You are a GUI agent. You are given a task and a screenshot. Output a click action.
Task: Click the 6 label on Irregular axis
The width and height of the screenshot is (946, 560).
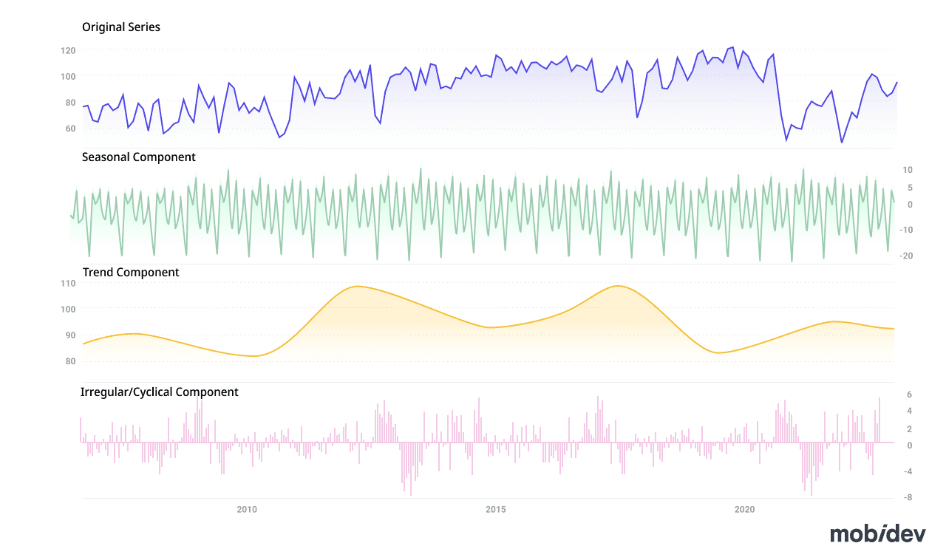pos(909,395)
